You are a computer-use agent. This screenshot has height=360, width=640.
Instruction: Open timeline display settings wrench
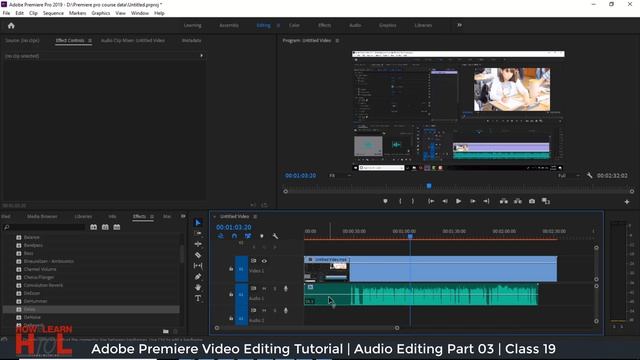(276, 236)
